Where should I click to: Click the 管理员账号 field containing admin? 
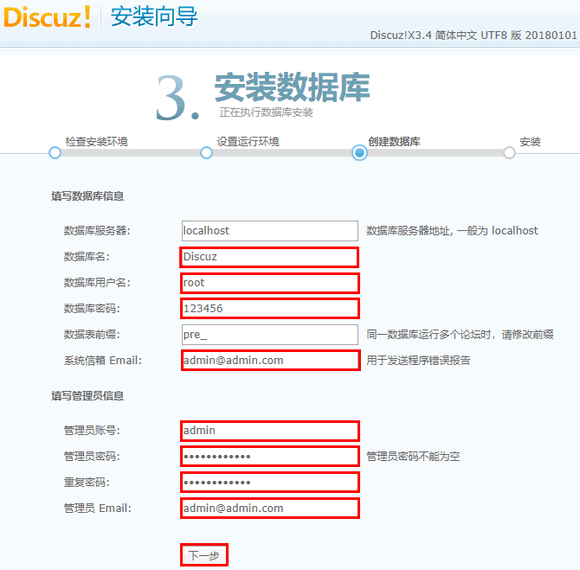click(x=270, y=431)
